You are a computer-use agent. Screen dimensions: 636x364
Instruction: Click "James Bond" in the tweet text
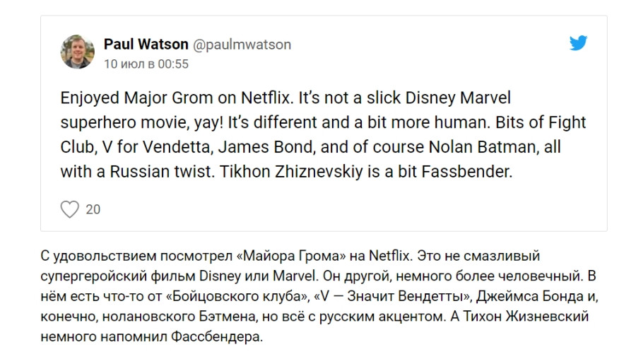[266, 147]
